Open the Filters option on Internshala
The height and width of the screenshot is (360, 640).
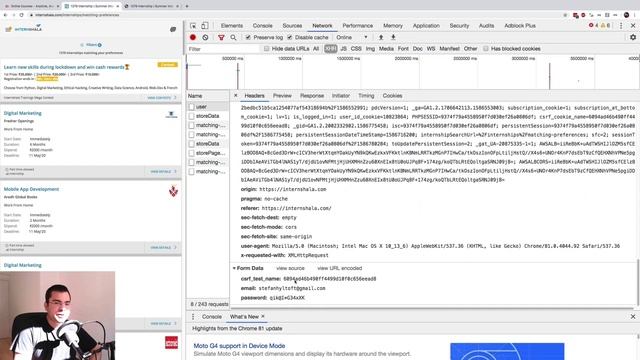pyautogui.click(x=91, y=45)
